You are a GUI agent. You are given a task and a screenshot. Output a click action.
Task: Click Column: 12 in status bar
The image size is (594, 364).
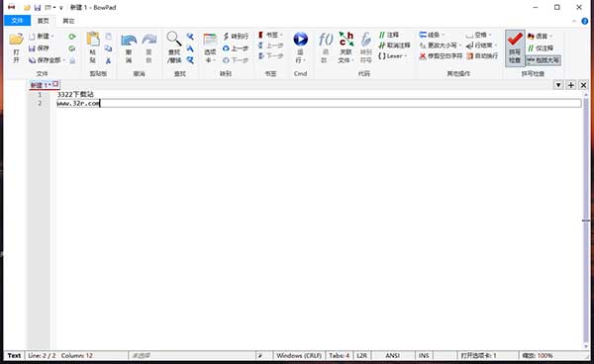tap(77, 356)
